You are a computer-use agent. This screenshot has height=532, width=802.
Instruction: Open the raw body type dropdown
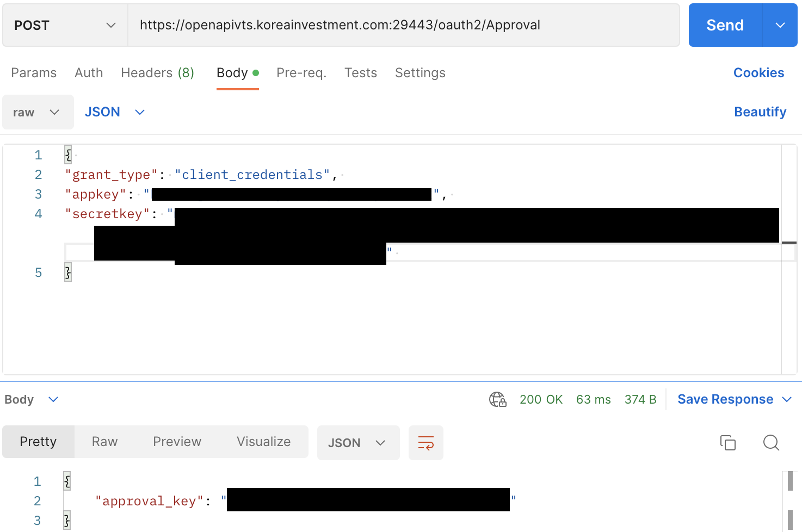(x=38, y=112)
